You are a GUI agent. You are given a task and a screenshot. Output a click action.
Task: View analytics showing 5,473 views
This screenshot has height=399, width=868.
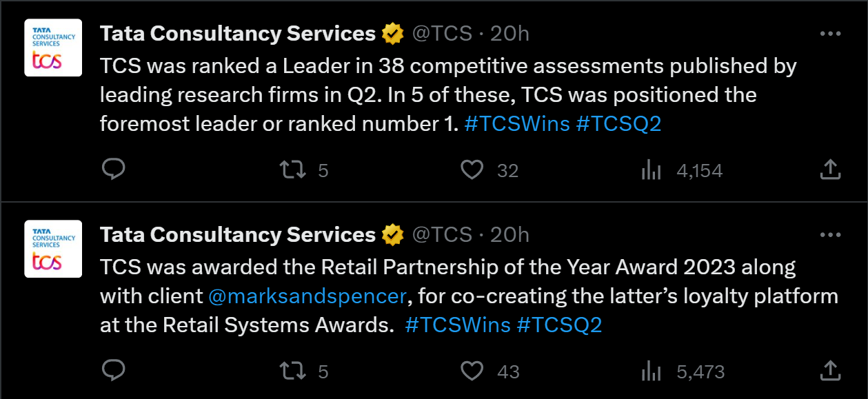(652, 372)
